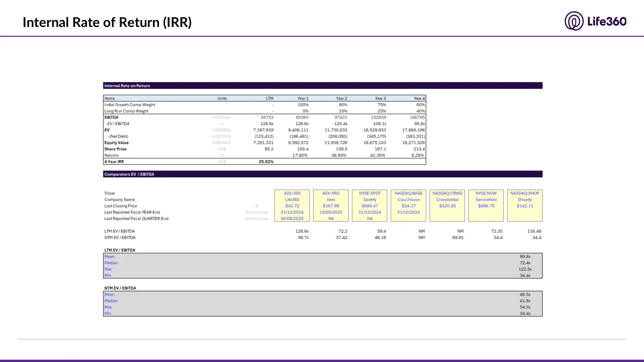
Task: Select the 116.48 LTM EV/EBITDA value
Action: (535, 231)
